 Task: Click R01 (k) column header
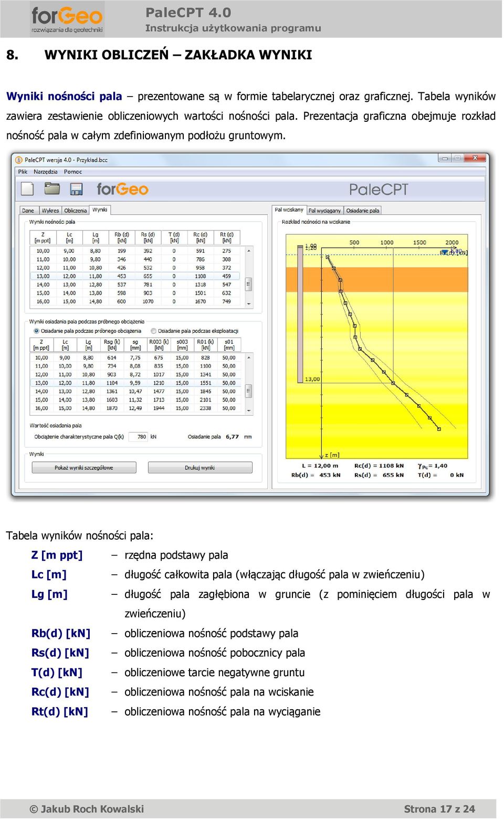(205, 344)
